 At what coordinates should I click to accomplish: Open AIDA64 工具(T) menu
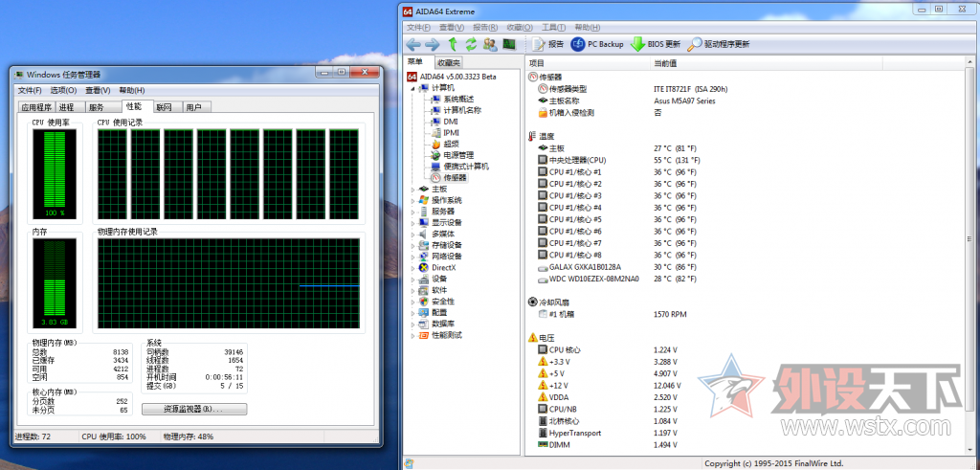click(x=553, y=28)
